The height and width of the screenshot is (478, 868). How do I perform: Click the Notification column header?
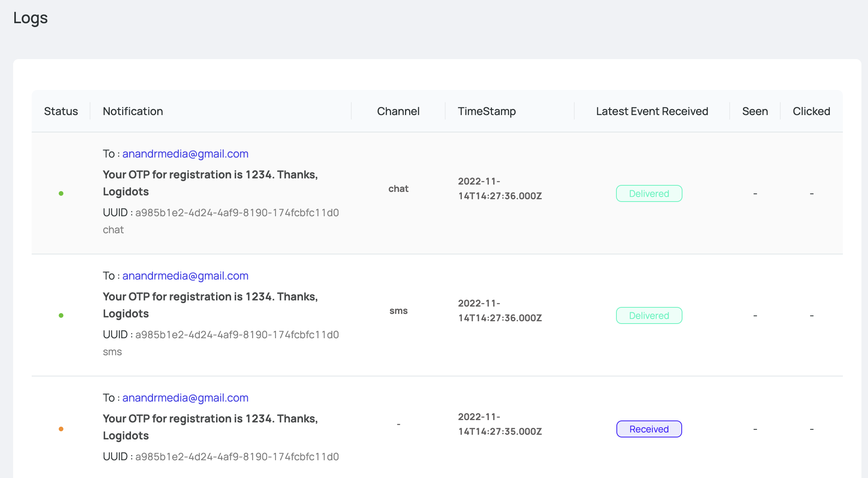[133, 111]
